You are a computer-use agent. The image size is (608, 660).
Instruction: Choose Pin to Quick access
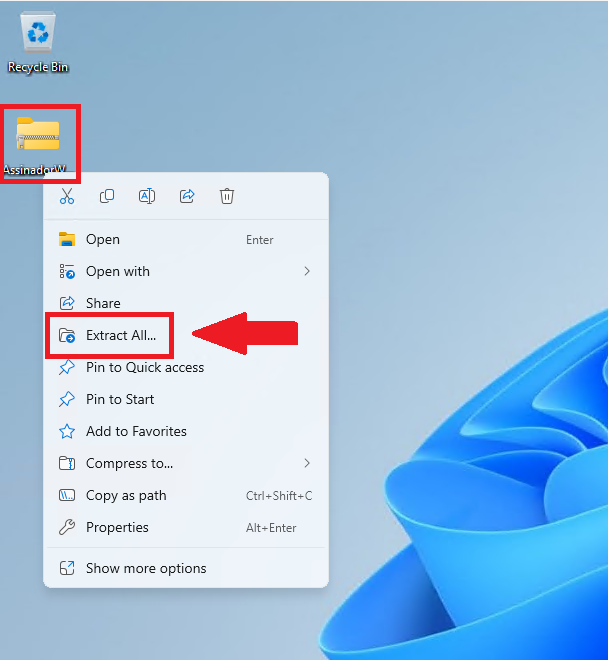186,367
